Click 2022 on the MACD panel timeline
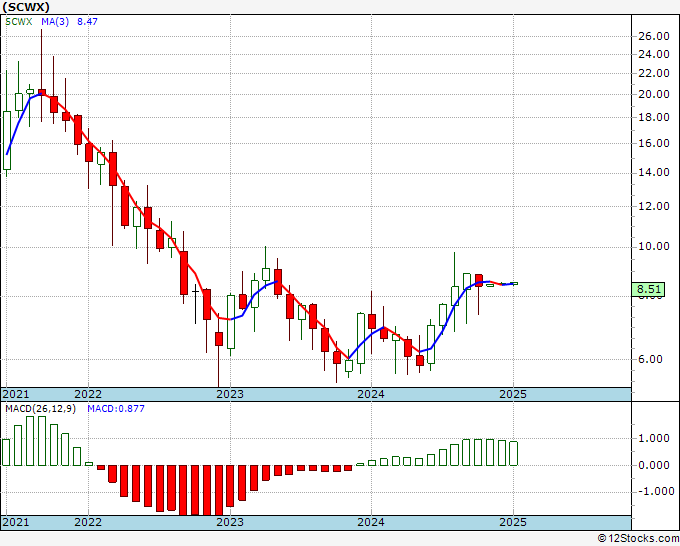 (x=88, y=522)
